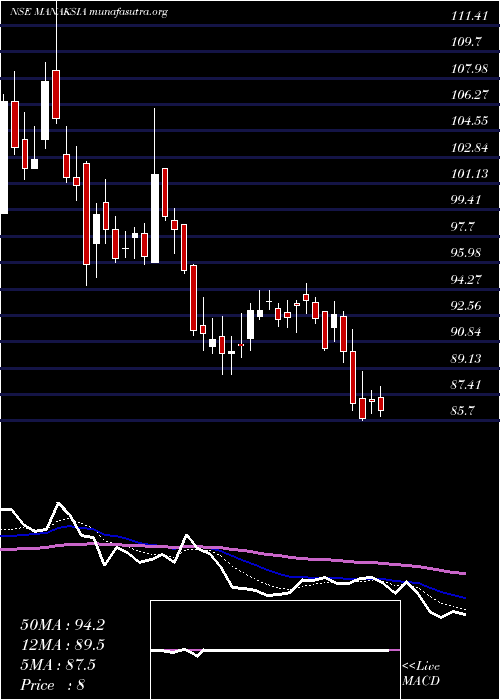Viewport: 500px width, 700px height.
Task: Select the 95.98 price axis label
Action: tap(466, 253)
